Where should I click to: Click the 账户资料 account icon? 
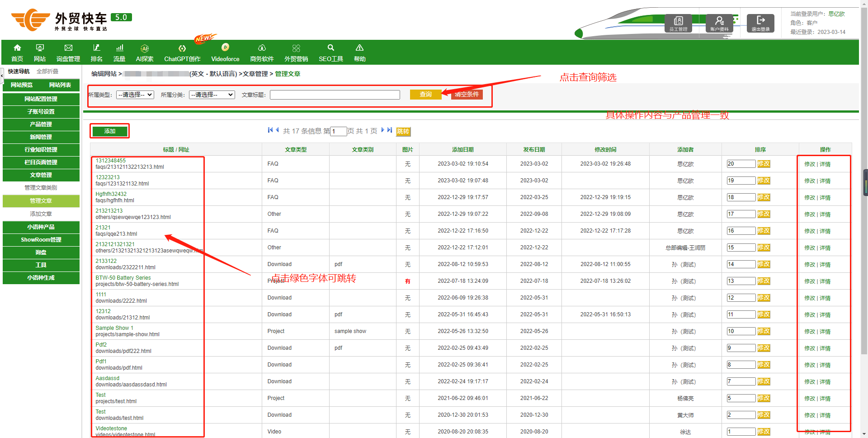click(719, 23)
